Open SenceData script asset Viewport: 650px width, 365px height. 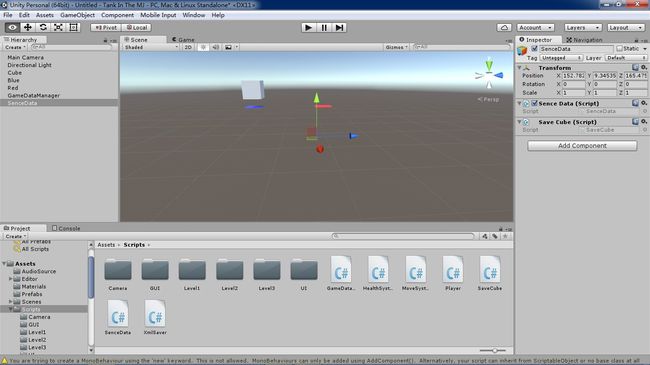coord(118,317)
